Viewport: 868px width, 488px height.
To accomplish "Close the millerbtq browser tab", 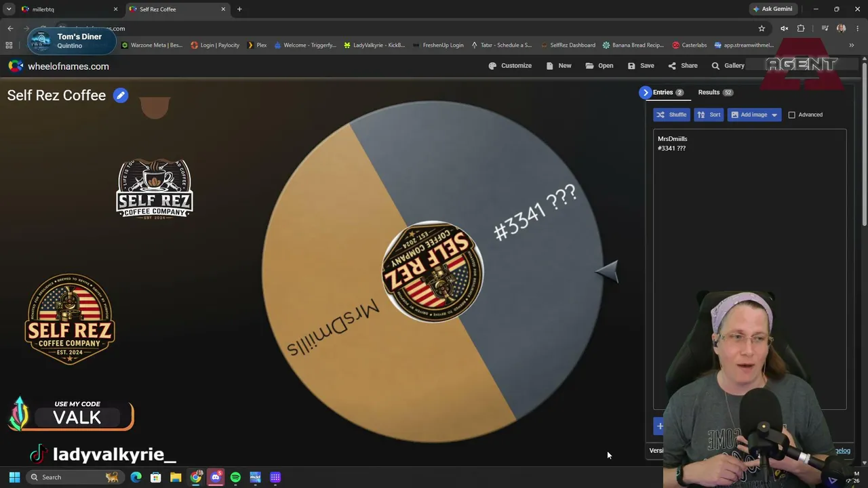I will [x=115, y=9].
